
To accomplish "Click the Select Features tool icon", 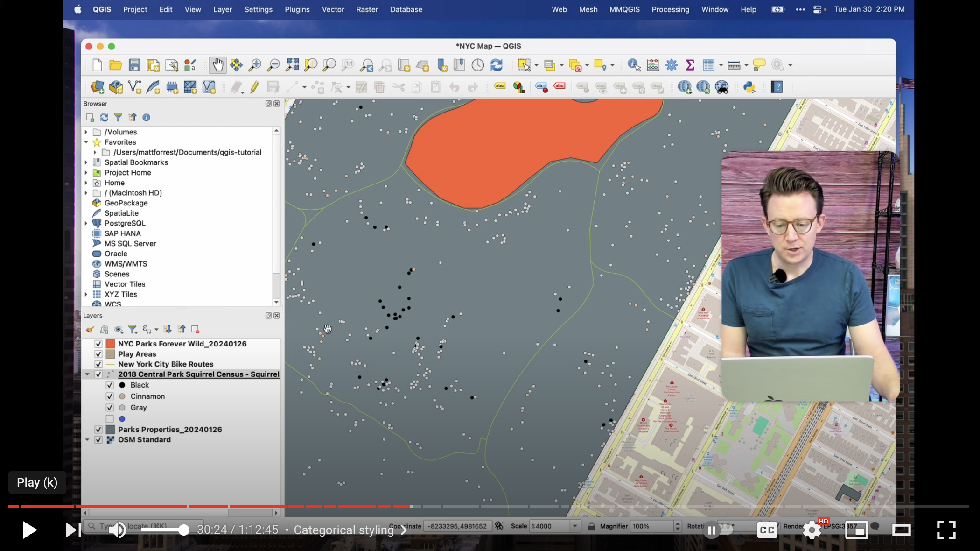I will pos(524,65).
